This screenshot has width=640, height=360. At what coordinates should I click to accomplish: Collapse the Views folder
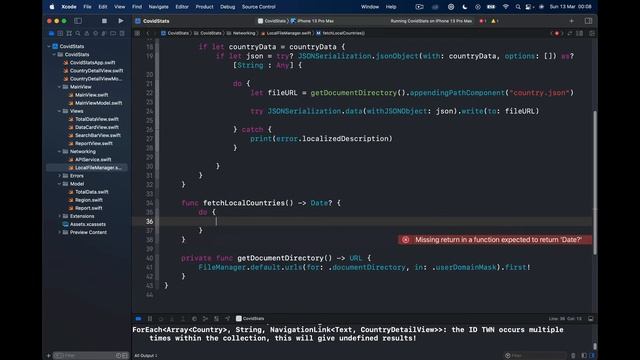click(x=59, y=111)
